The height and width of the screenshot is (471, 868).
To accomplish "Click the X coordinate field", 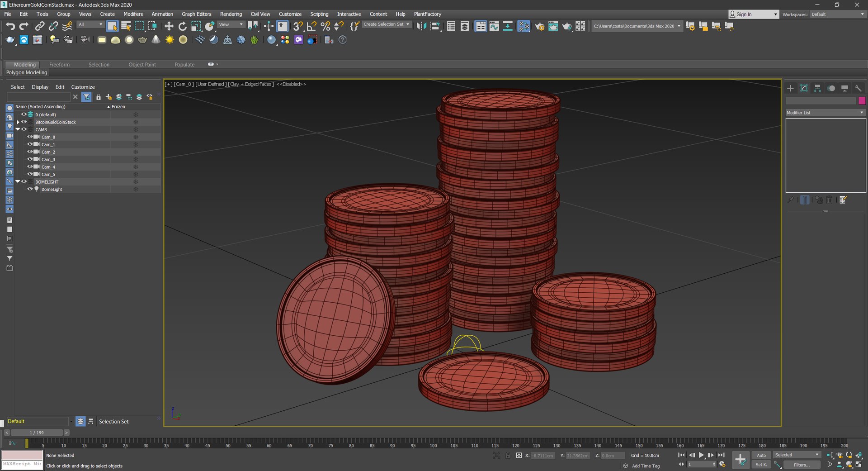I will [542, 456].
